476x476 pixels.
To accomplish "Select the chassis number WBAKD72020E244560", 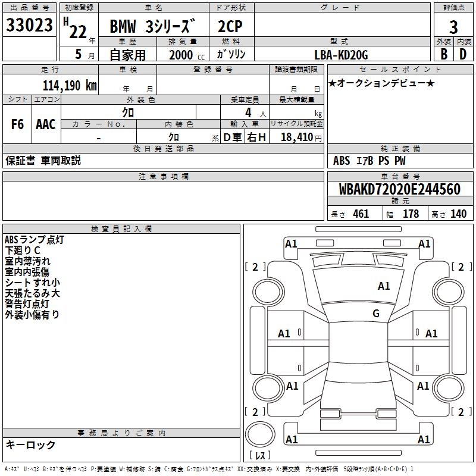I will point(400,189).
